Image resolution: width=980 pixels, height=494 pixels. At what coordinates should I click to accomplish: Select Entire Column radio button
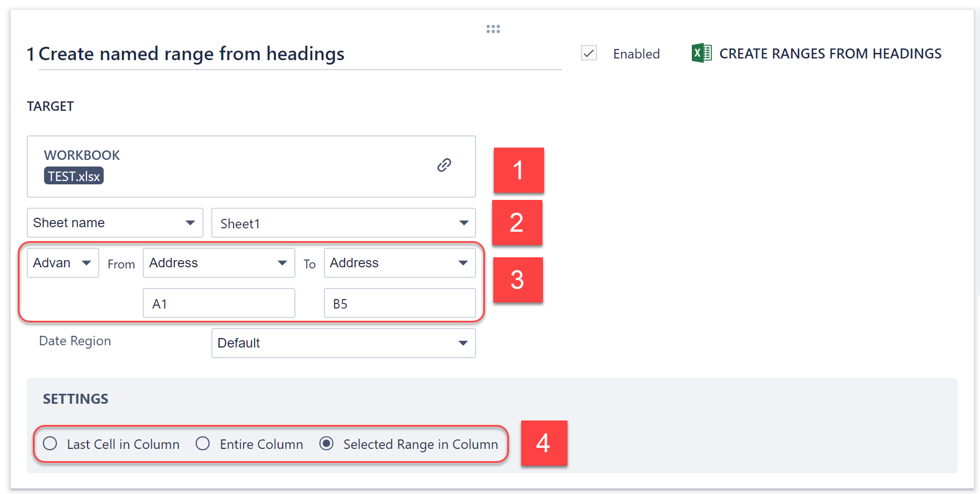click(x=203, y=444)
